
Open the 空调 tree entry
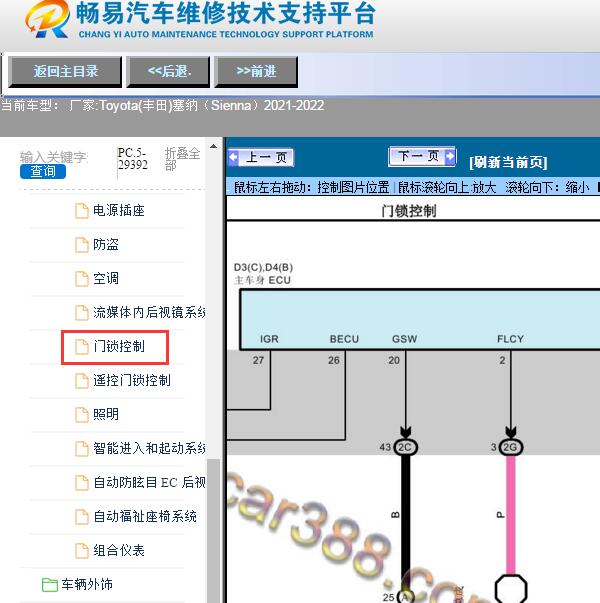coord(106,278)
